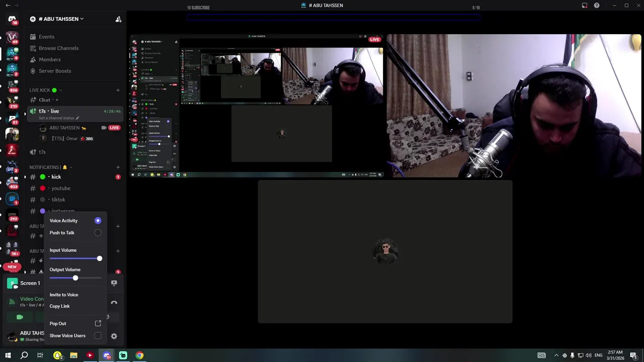Click the avatar tile of camera-off participant
Image resolution: width=644 pixels, height=362 pixels.
[385, 251]
